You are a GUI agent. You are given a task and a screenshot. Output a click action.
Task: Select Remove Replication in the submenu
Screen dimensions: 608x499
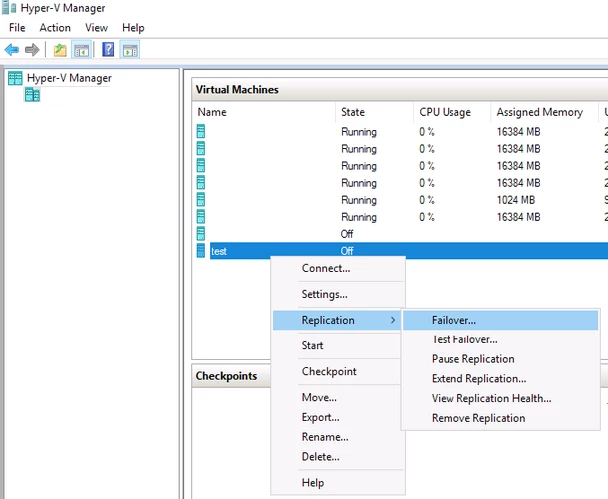[x=500, y=418]
